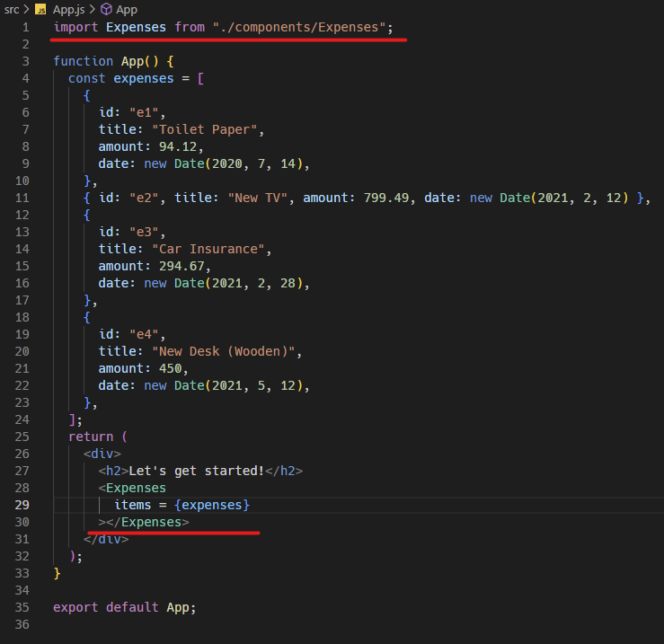Click the "e2" id string on line 11
This screenshot has height=644, width=664.
[144, 198]
